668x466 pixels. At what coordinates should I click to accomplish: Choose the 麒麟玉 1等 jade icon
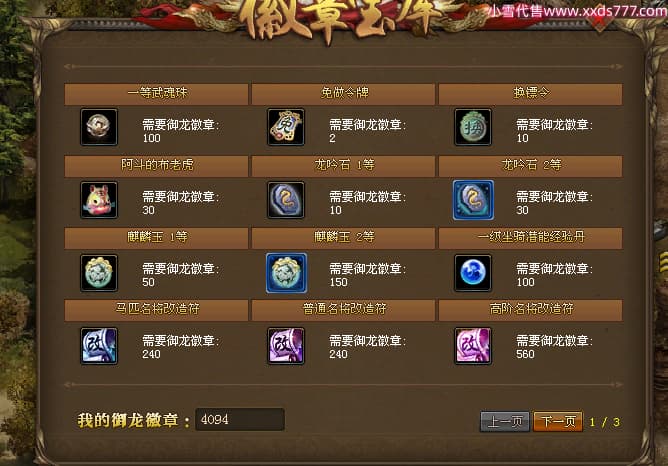[x=99, y=273]
